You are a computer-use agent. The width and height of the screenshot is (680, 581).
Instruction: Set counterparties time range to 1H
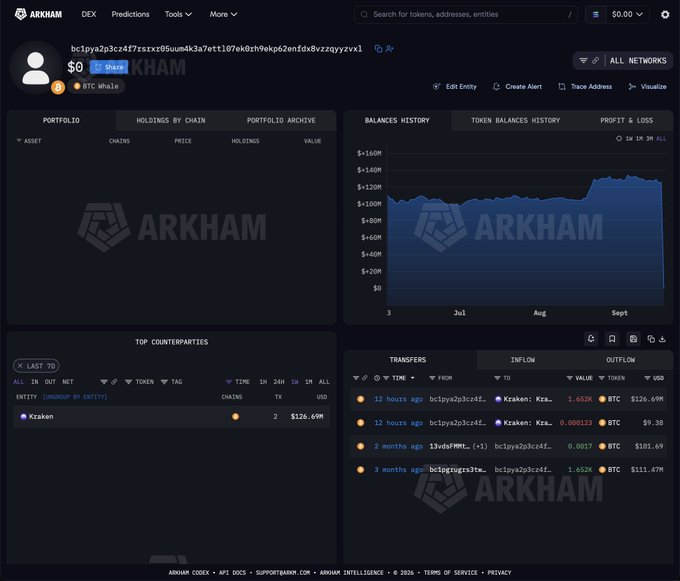(263, 382)
